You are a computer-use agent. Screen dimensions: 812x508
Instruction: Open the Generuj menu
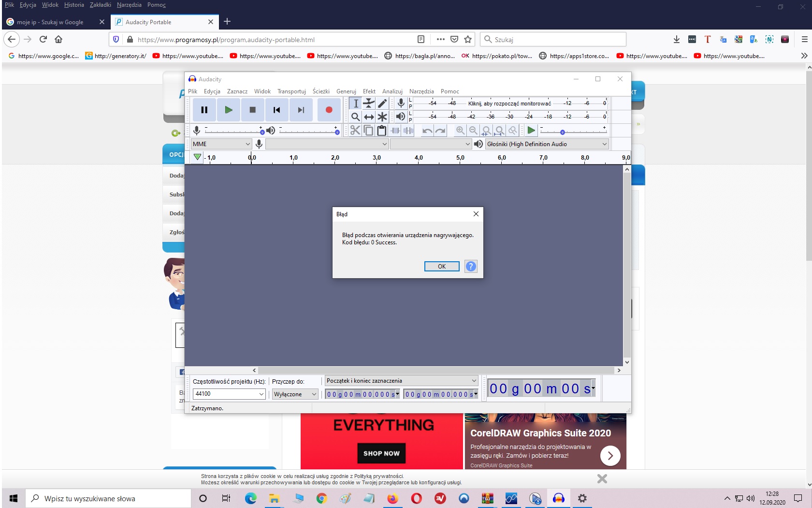point(346,91)
